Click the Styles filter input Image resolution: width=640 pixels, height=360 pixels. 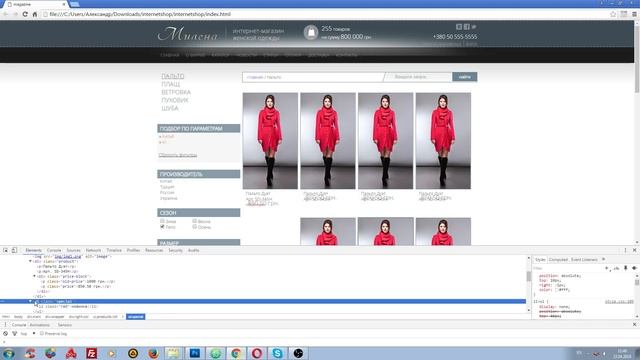click(x=567, y=268)
